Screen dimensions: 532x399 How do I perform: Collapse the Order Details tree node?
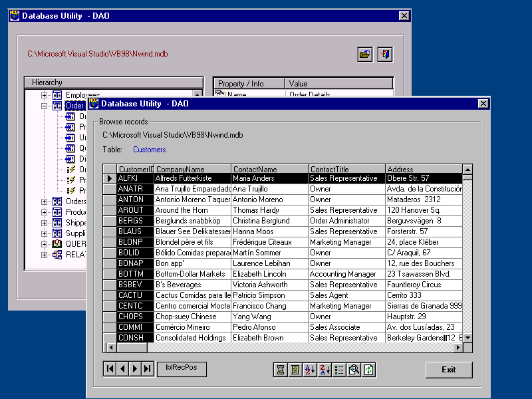point(44,106)
